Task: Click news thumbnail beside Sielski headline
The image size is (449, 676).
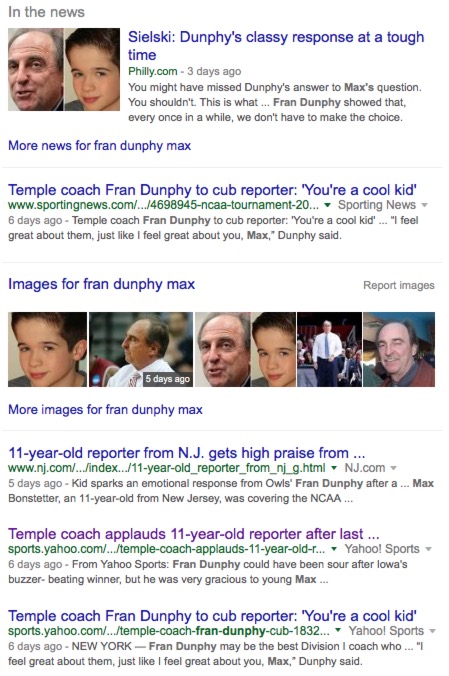Action: pos(64,69)
